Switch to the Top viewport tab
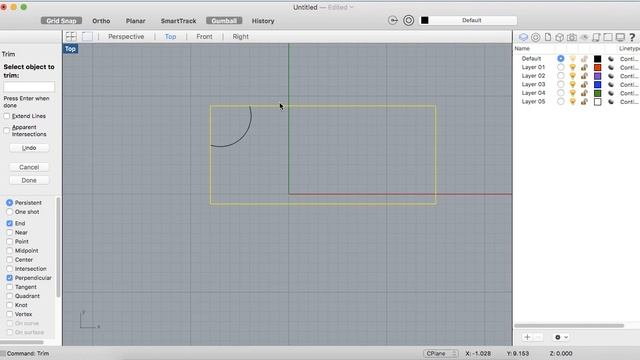 (x=171, y=36)
